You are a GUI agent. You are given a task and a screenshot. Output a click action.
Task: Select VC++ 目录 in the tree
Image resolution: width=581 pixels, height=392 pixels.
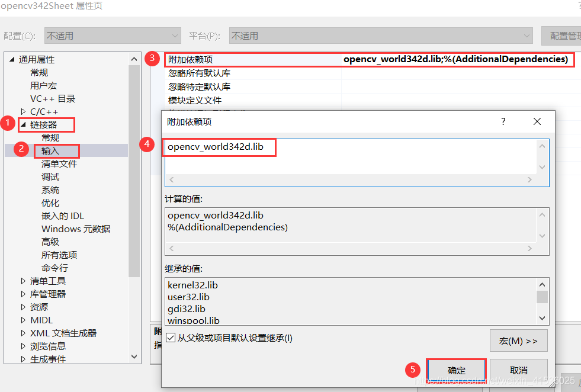coord(53,98)
